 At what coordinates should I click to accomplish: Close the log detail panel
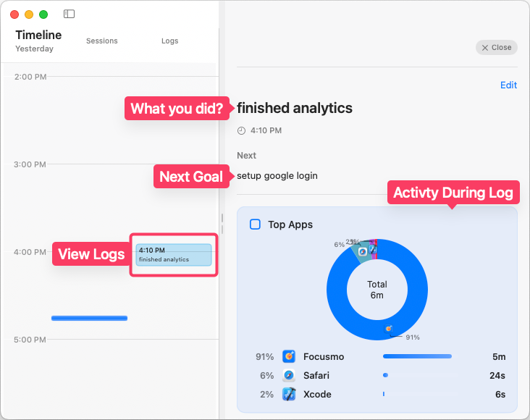point(496,47)
